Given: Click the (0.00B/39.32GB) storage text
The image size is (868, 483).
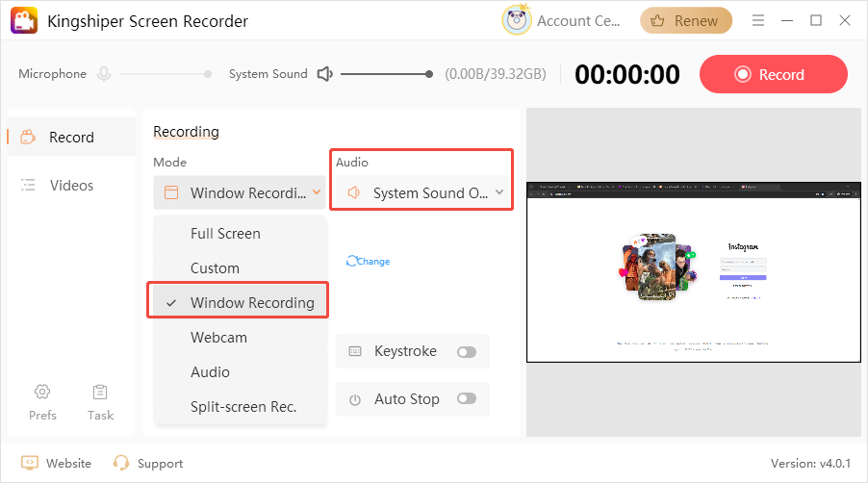Looking at the screenshot, I should 496,74.
